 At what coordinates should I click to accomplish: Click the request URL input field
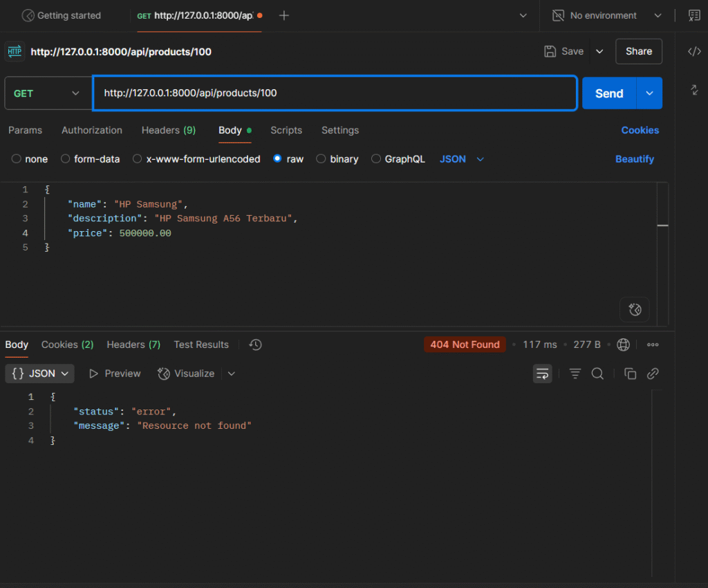[x=335, y=93]
